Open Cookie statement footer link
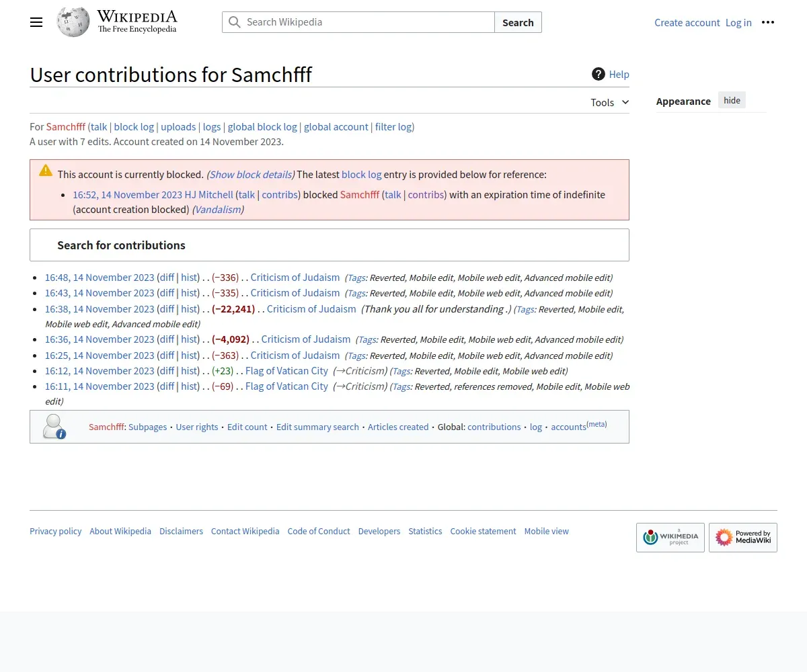Screen dimensions: 807x672 [x=483, y=531]
